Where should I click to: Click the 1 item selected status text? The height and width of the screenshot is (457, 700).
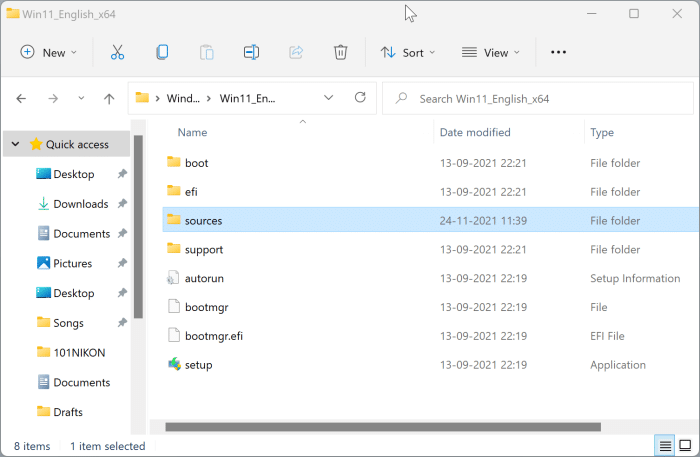tap(108, 446)
